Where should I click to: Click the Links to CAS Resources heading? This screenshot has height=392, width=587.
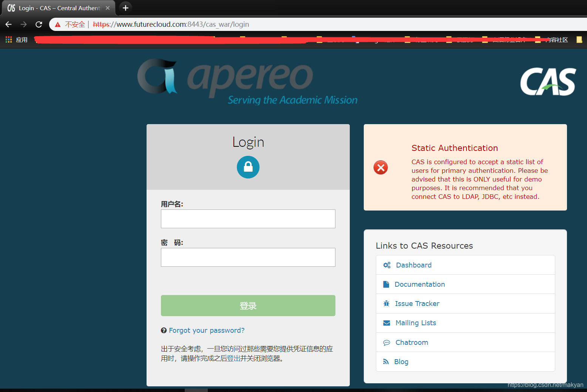424,246
